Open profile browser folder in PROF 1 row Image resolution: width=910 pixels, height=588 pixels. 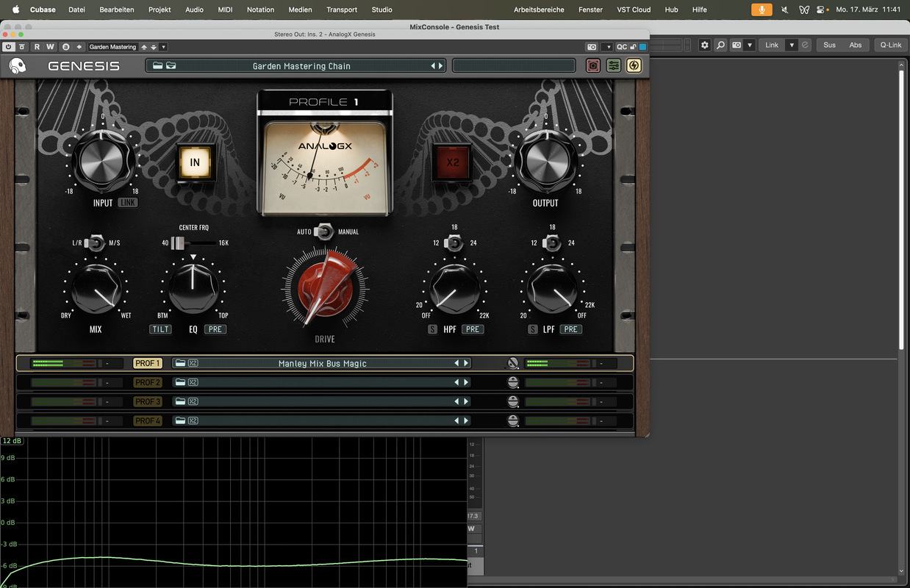point(180,363)
